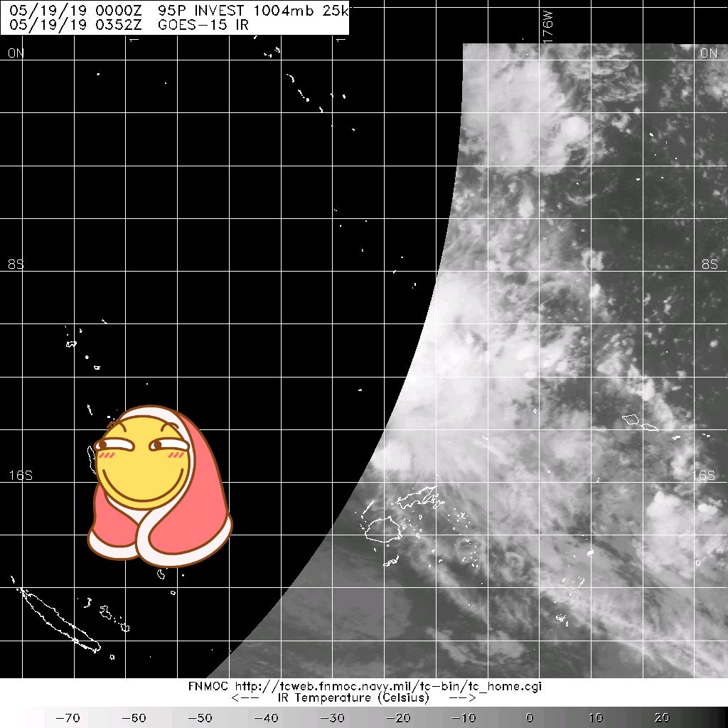
Task: Click the -40 value on temperature scale
Action: 266,718
